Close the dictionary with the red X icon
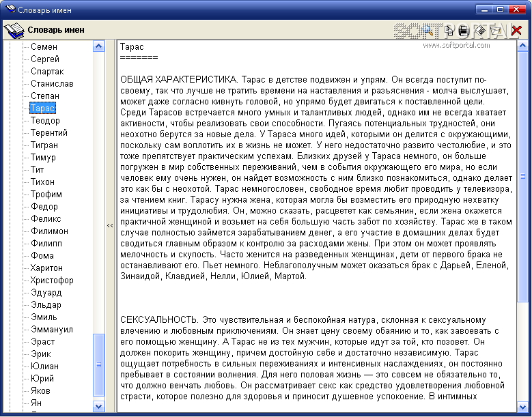Viewport: 532px width, 417px height. pos(516,31)
